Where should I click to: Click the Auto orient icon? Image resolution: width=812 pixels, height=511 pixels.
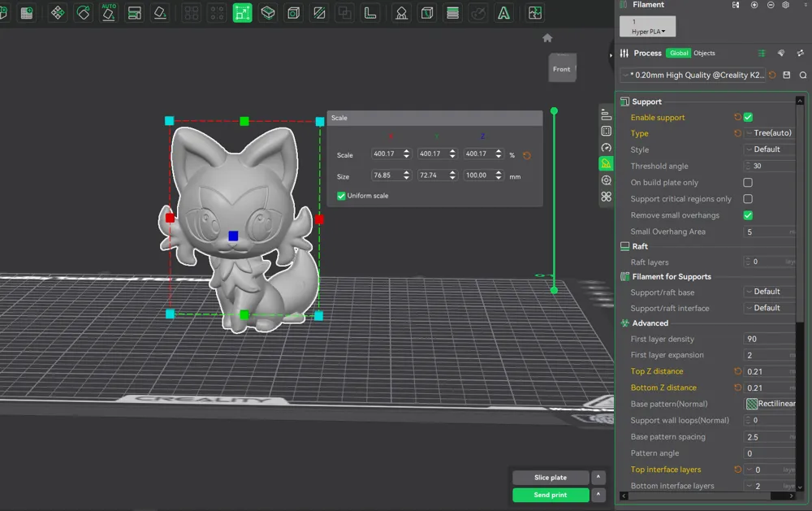coord(108,13)
